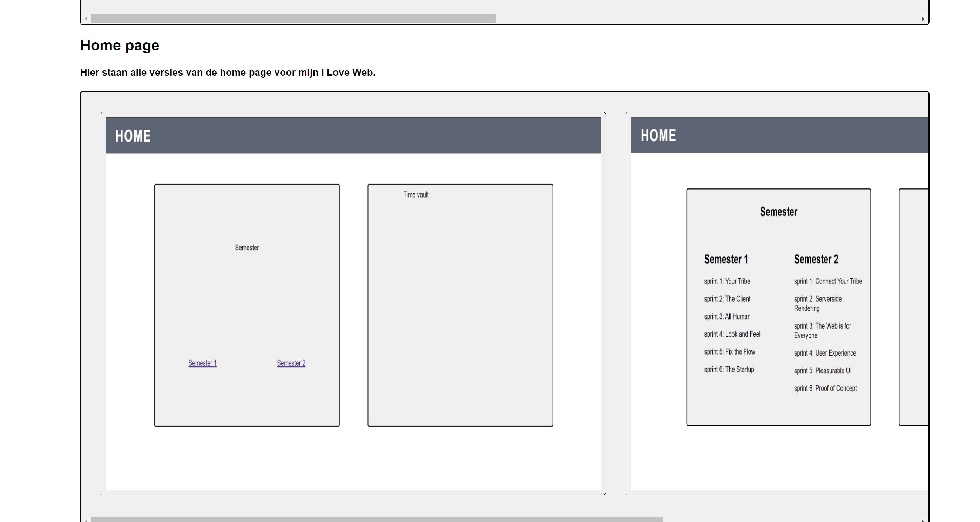This screenshot has height=522, width=980.
Task: Select the first home page version thumbnail
Action: tap(353, 303)
